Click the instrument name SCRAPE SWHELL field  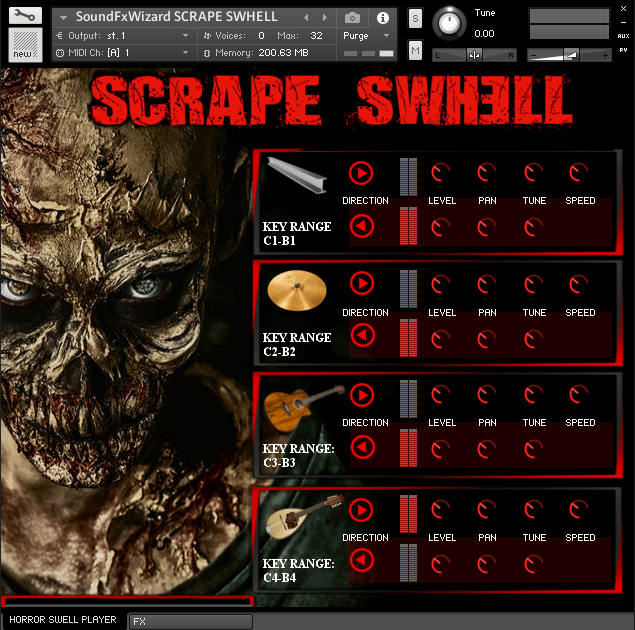[177, 17]
